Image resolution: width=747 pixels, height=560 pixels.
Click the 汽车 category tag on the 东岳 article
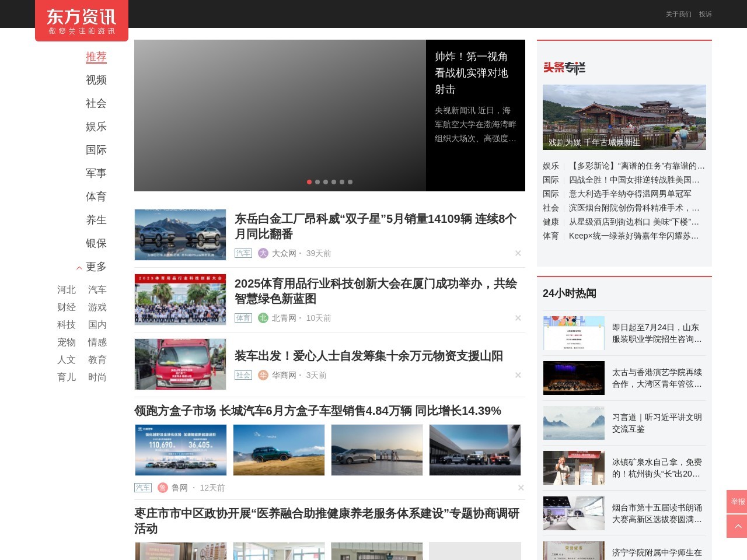click(x=243, y=253)
